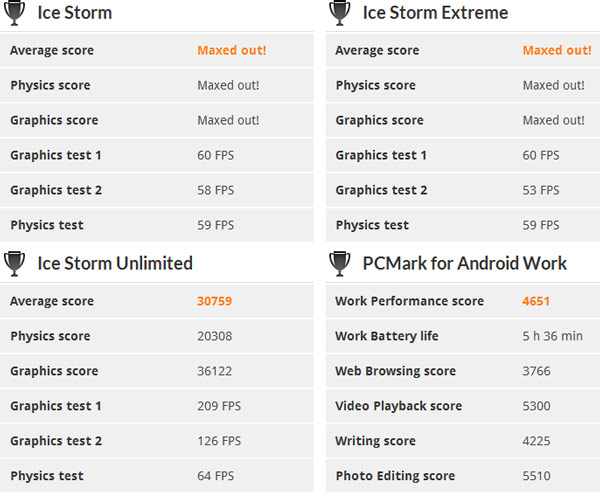Click the 20308 Physics score value
The image size is (600, 492).
[216, 336]
